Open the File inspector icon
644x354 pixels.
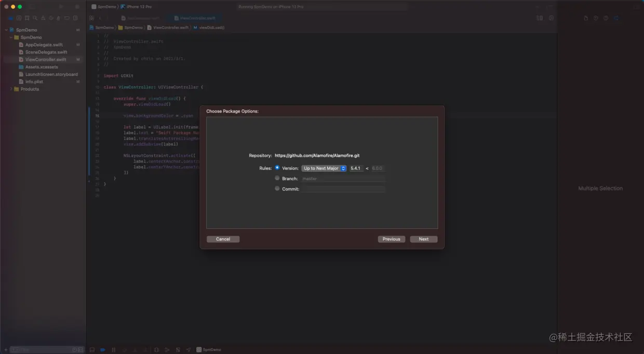tap(586, 18)
